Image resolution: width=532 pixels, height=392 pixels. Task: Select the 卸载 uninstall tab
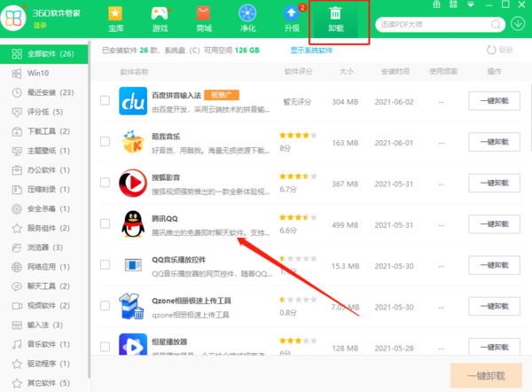pos(335,20)
